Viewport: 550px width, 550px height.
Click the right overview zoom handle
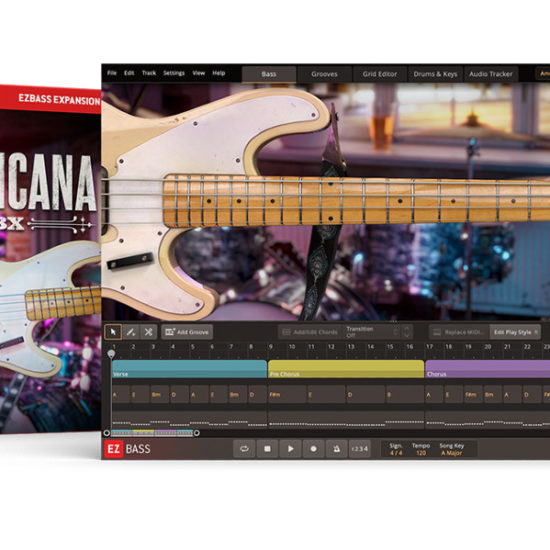[x=197, y=433]
